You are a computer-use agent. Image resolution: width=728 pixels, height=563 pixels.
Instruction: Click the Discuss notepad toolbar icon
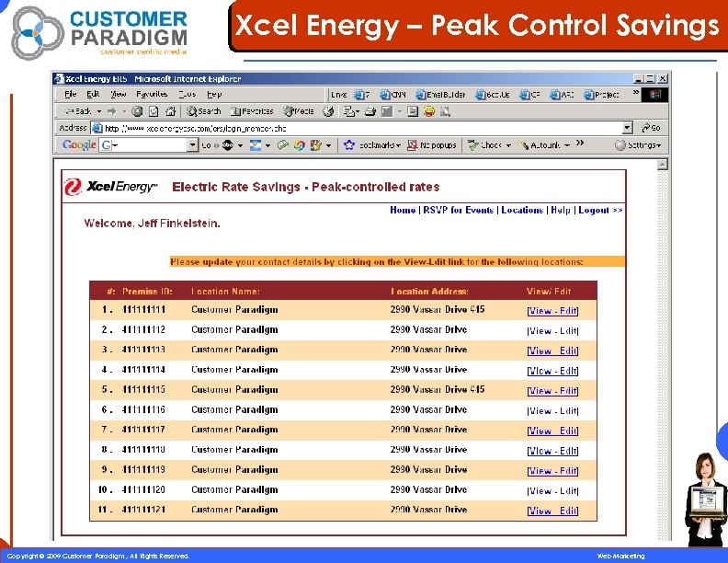413,111
